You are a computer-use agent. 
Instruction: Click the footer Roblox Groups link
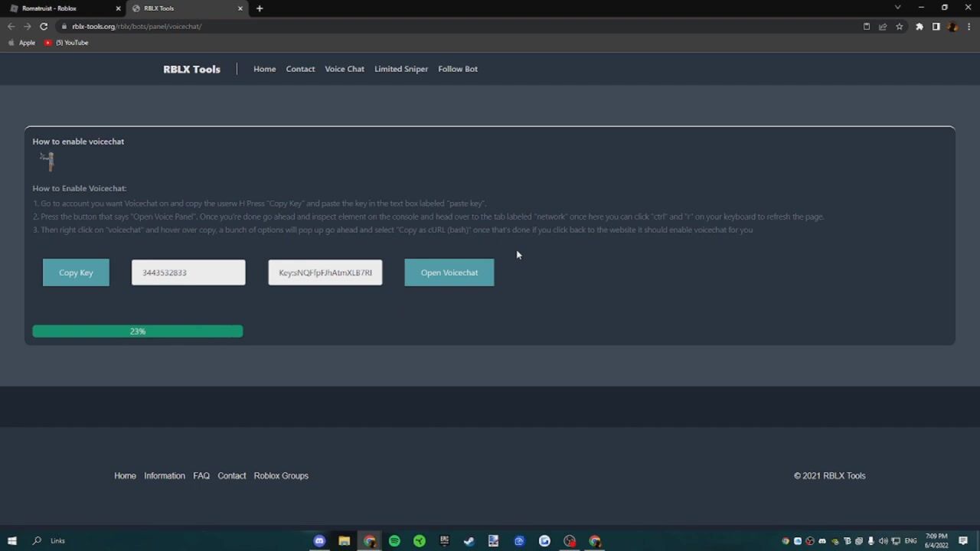281,475
